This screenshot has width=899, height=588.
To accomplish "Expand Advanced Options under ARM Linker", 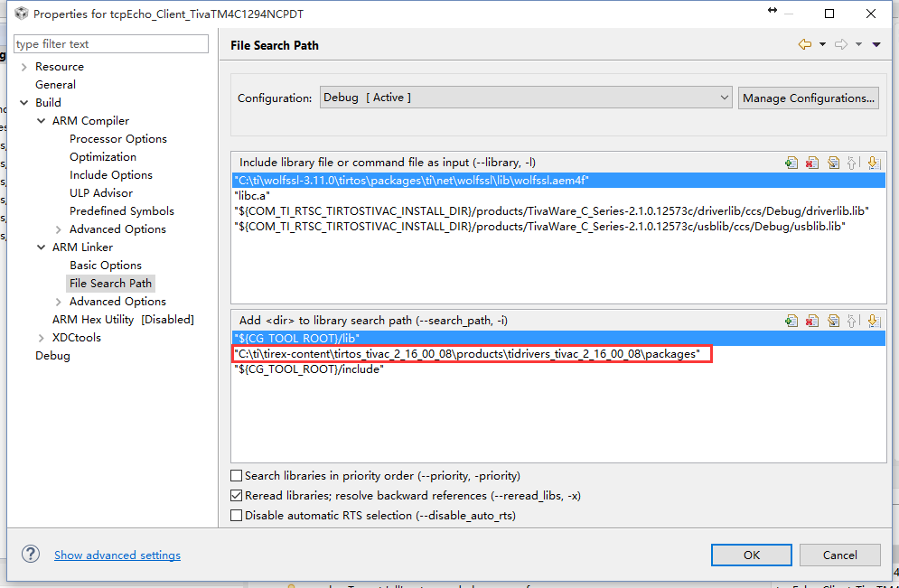I will click(x=59, y=302).
